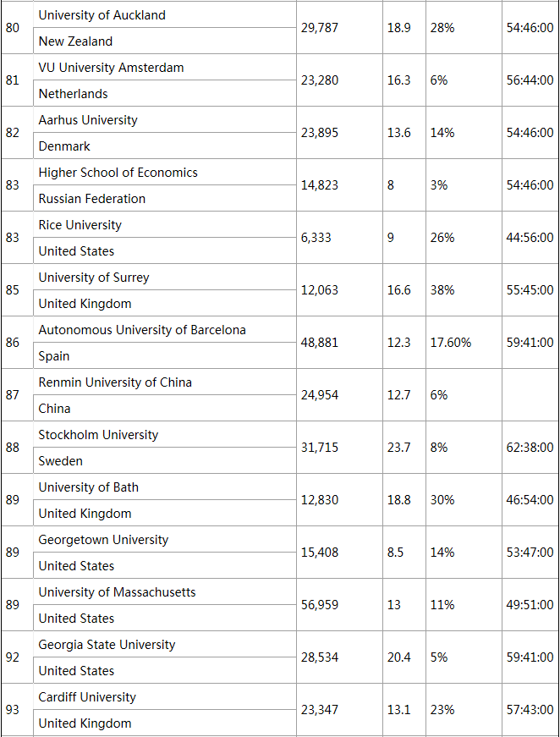Click the empty ratio cell for Renmin

(x=530, y=395)
